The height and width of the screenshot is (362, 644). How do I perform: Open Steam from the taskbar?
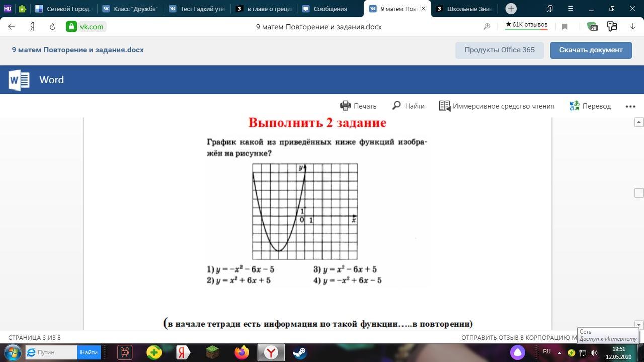click(x=300, y=352)
